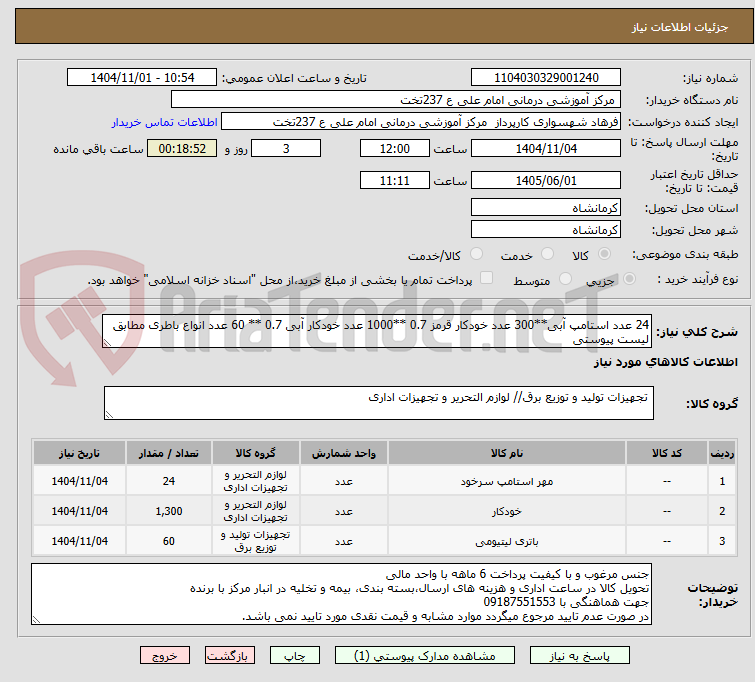The height and width of the screenshot is (682, 755).
Task: Click the validity time field 11:11
Action: 394,181
